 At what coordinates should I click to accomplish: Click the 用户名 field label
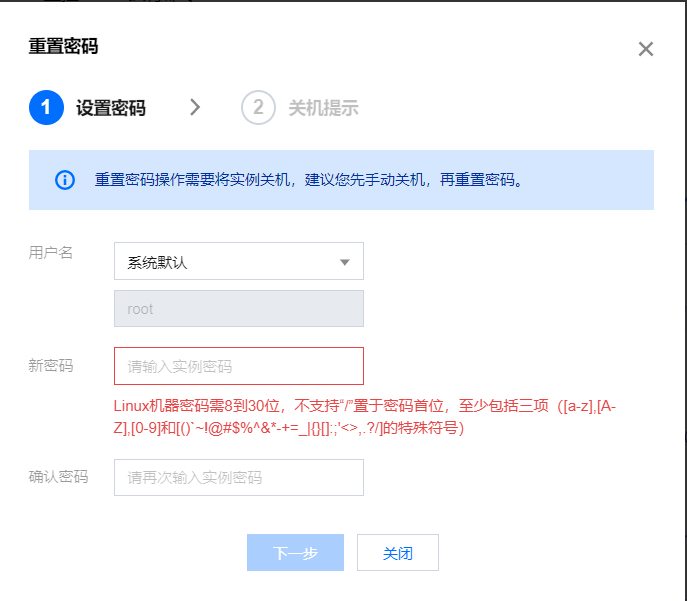coord(51,253)
